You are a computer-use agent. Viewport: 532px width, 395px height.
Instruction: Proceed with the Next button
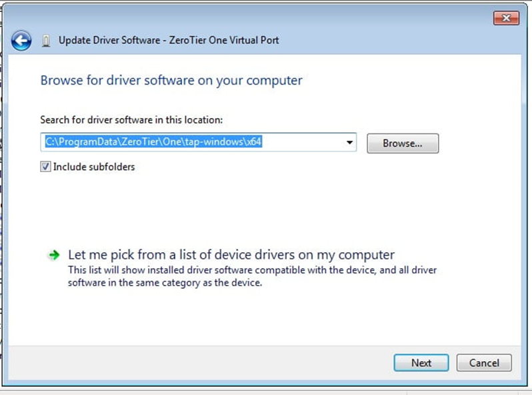421,363
